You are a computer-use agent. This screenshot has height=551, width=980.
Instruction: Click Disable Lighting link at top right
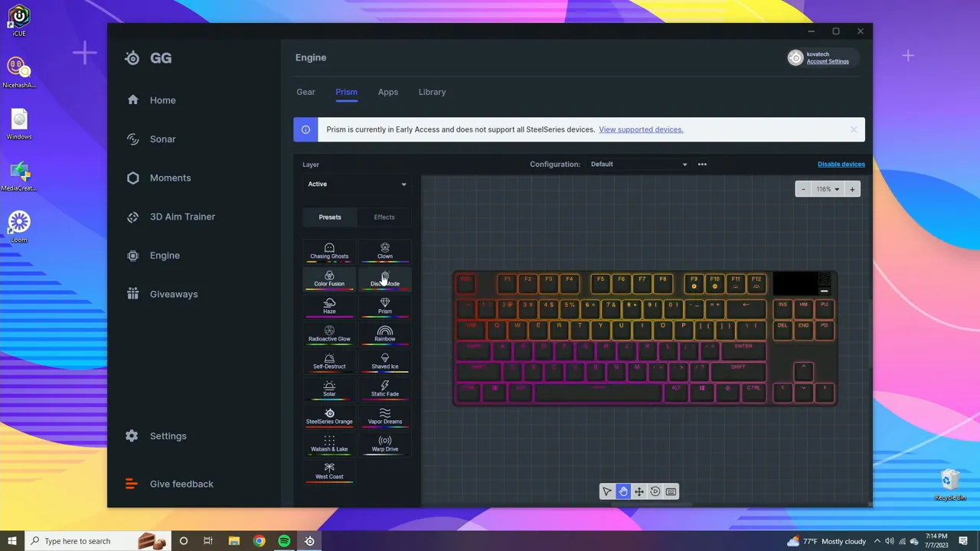[841, 164]
